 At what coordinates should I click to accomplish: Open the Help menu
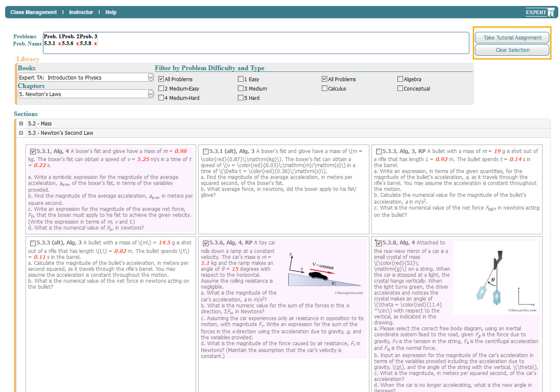[111, 12]
